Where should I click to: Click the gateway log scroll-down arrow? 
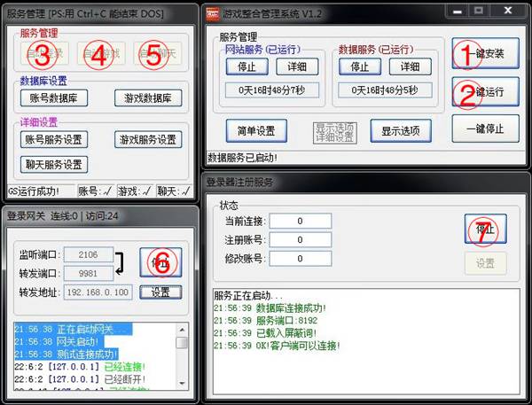(182, 384)
